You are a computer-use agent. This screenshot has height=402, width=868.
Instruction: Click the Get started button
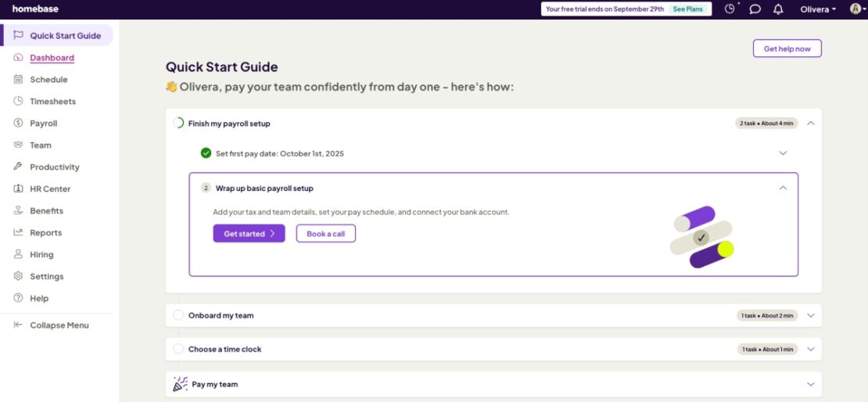tap(249, 234)
